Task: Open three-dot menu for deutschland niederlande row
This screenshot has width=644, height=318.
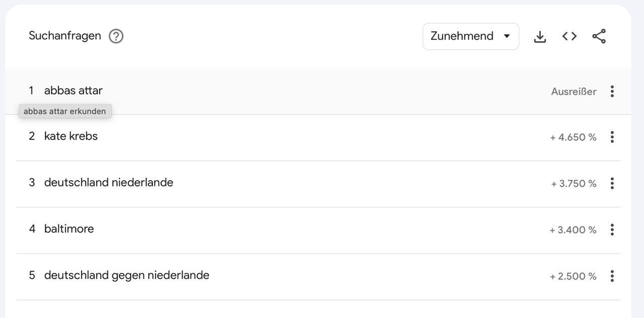Action: [x=612, y=183]
